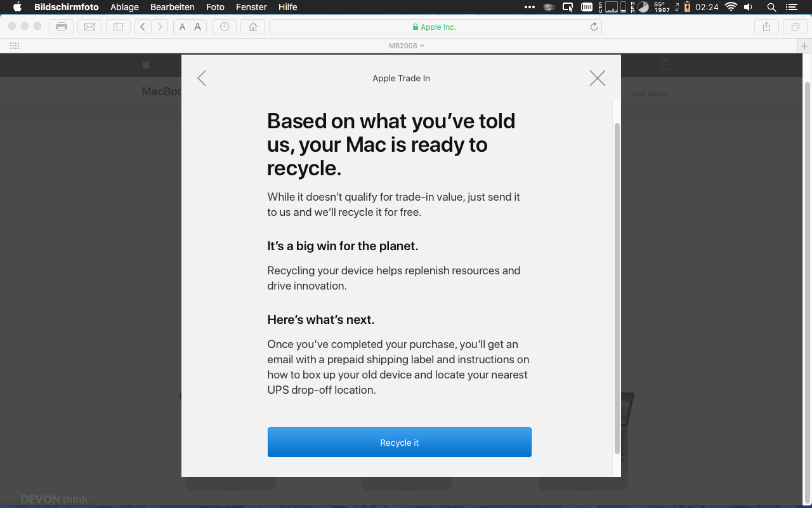The height and width of the screenshot is (508, 812).
Task: Open the Bearbeiten menu
Action: point(173,7)
